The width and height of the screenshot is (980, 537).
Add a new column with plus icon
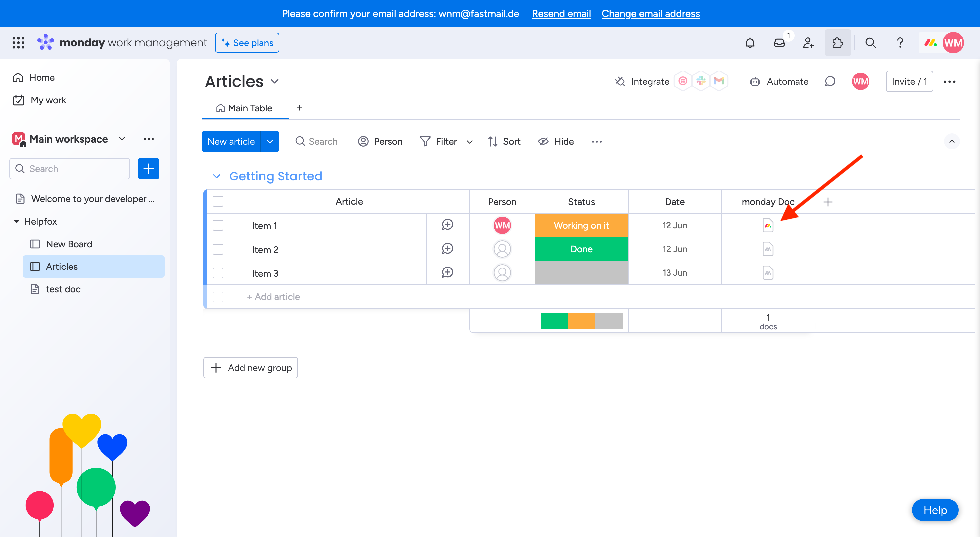(828, 202)
